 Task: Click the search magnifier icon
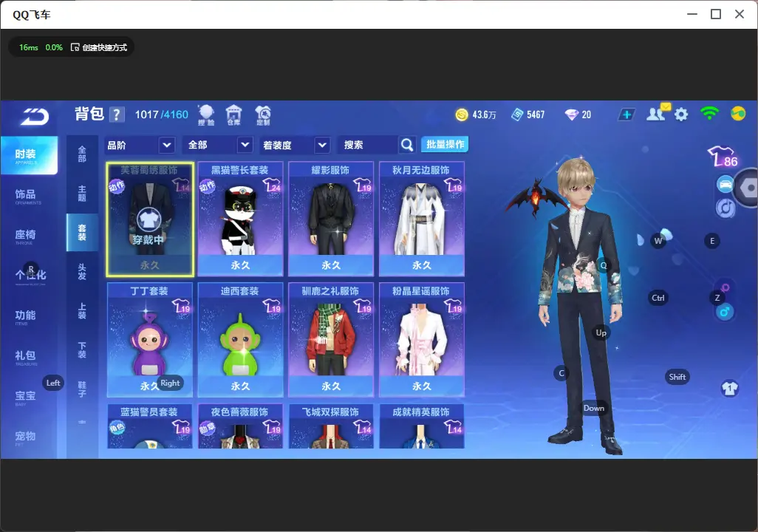[407, 145]
